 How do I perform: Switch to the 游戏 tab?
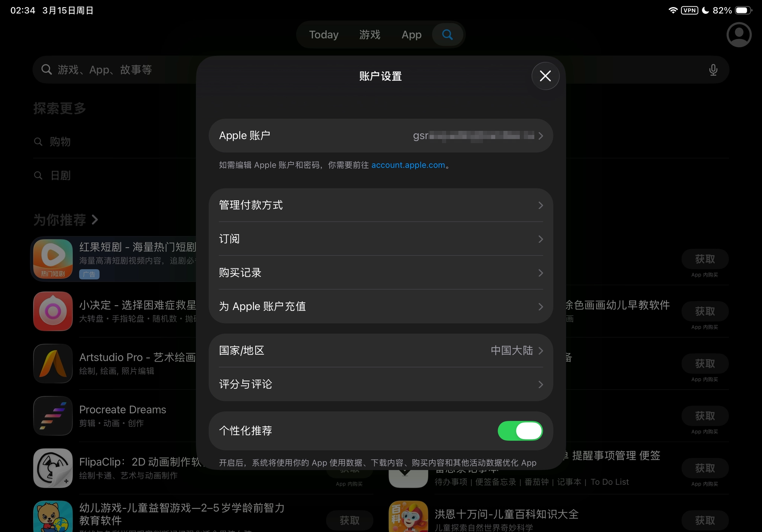click(x=369, y=35)
